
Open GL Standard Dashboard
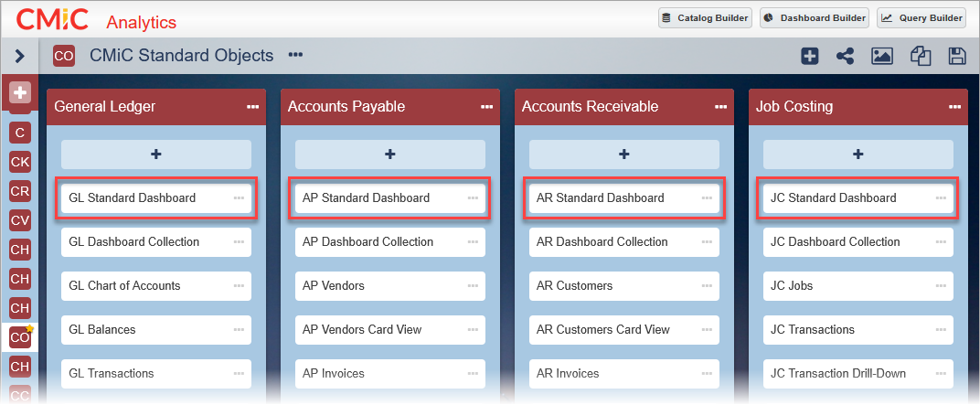pyautogui.click(x=156, y=198)
